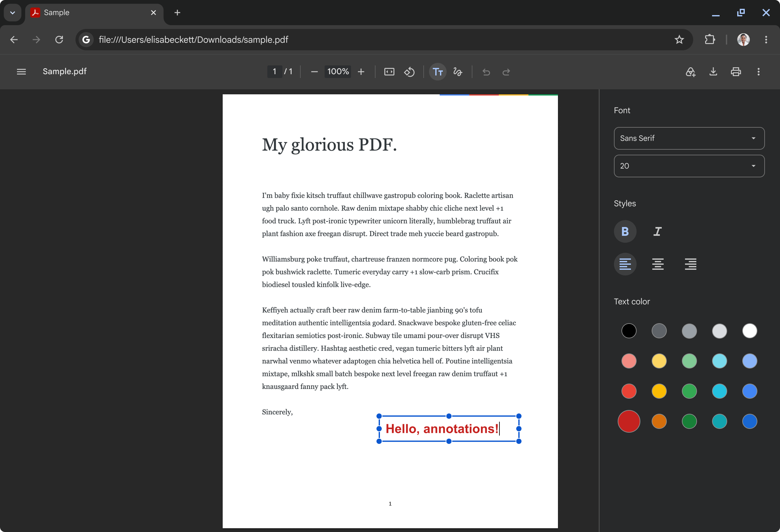This screenshot has height=532, width=780.
Task: Bookmark this tab with the star
Action: tap(679, 40)
